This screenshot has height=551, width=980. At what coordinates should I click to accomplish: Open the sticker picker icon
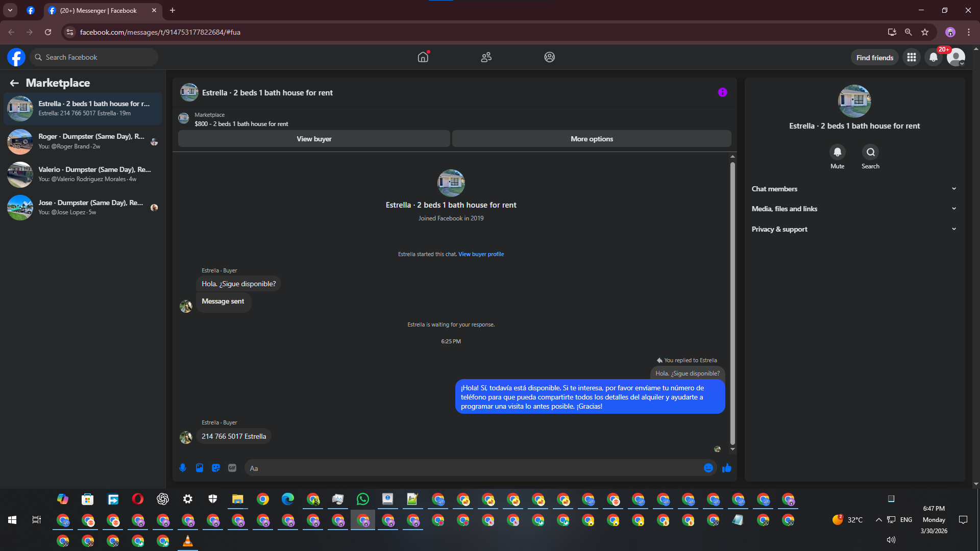pyautogui.click(x=216, y=468)
